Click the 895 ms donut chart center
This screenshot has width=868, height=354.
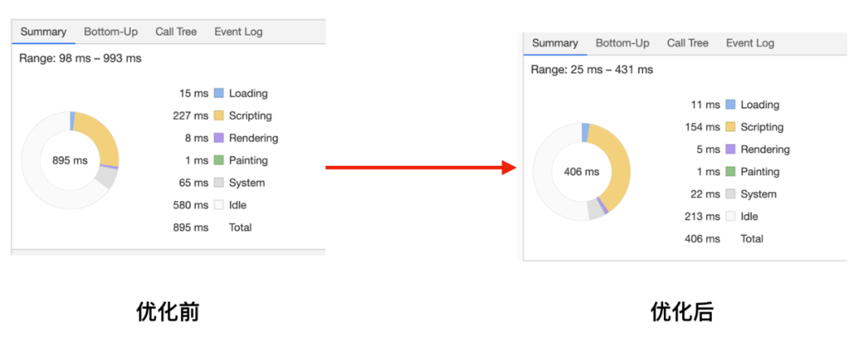[x=70, y=160]
